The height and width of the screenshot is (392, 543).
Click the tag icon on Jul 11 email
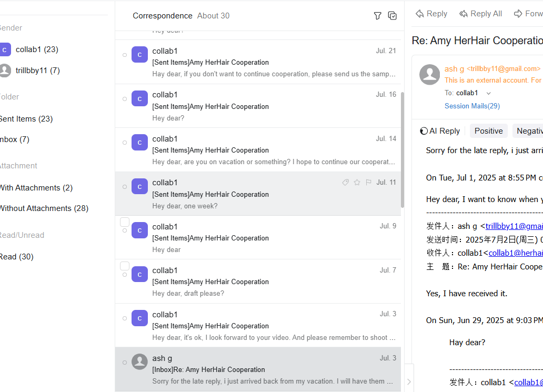tap(345, 182)
